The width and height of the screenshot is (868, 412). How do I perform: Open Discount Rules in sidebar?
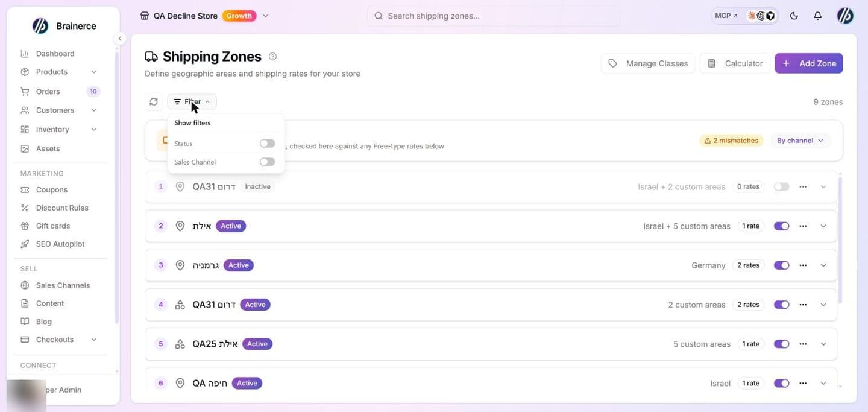[x=62, y=208]
